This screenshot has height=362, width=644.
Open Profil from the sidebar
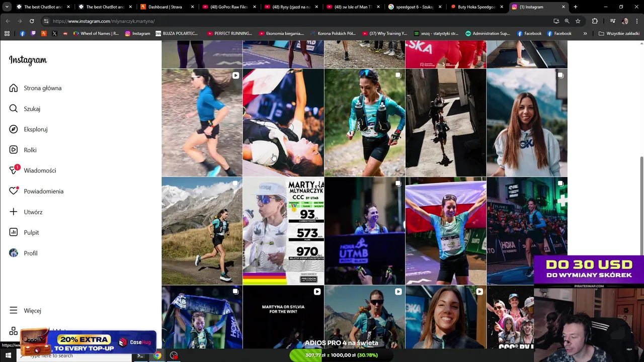click(23, 253)
